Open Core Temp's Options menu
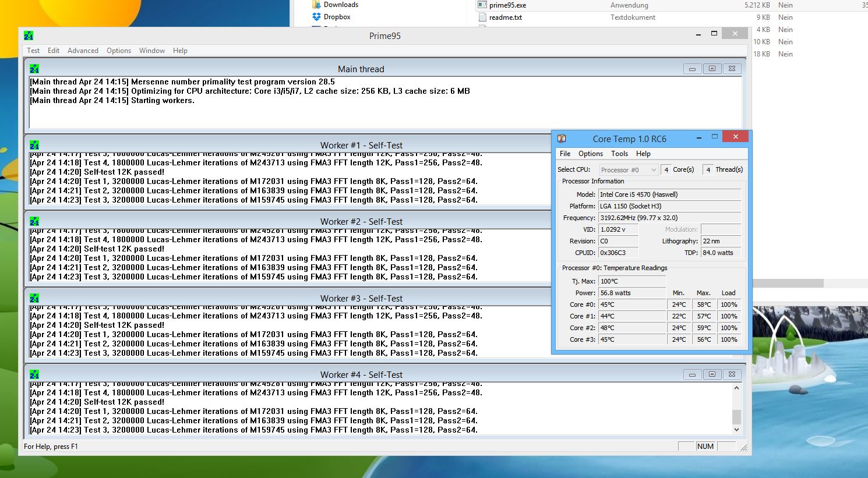 [x=591, y=154]
